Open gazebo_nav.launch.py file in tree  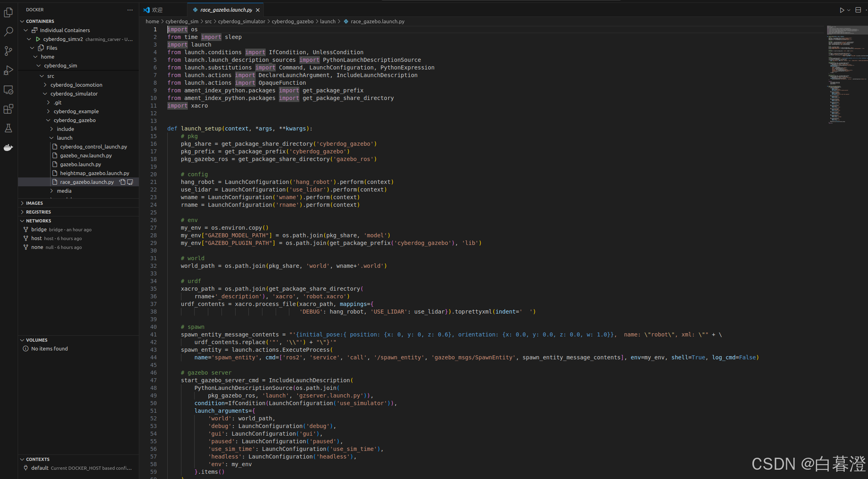pyautogui.click(x=86, y=155)
